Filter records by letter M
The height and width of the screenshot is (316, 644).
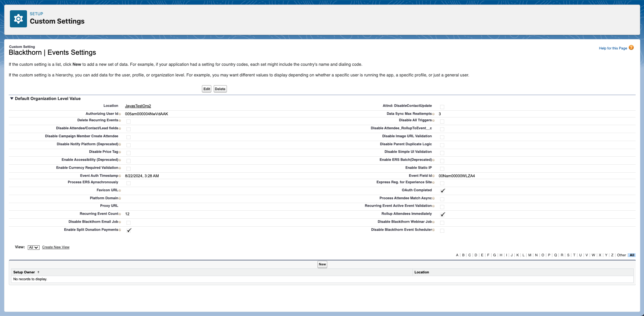pos(530,255)
